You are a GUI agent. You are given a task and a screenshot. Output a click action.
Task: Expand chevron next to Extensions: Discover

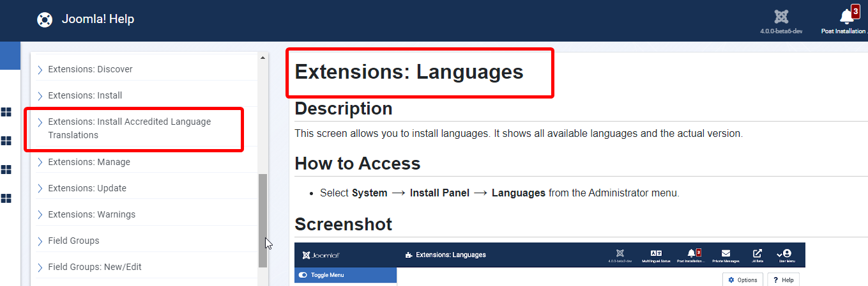click(x=40, y=70)
